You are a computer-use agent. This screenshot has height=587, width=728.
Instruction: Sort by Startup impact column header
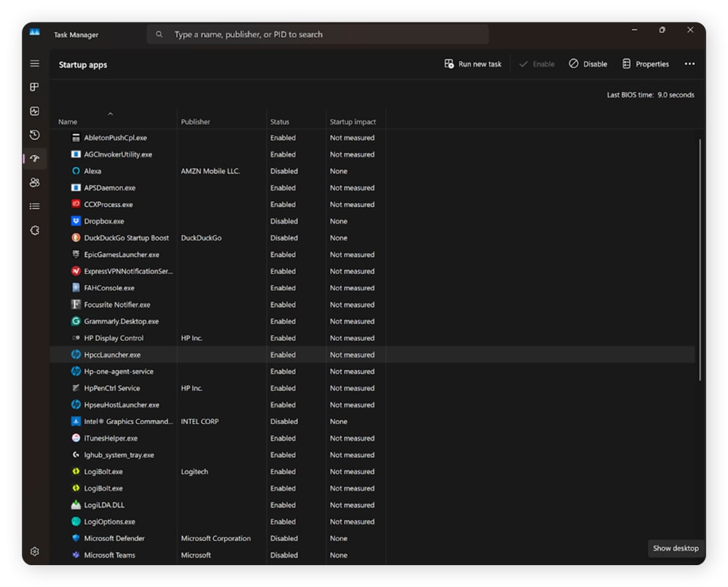click(353, 122)
